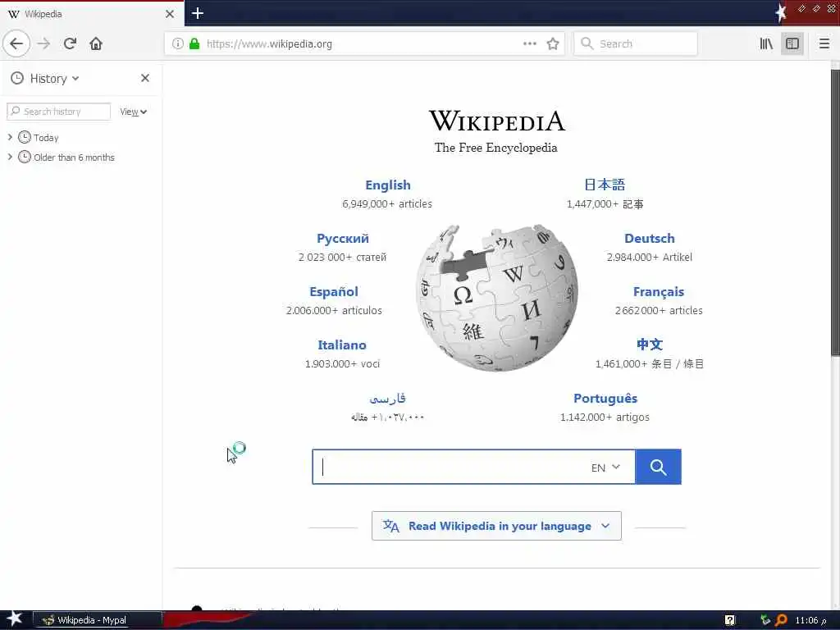
Task: Click the Search history field
Action: point(59,112)
